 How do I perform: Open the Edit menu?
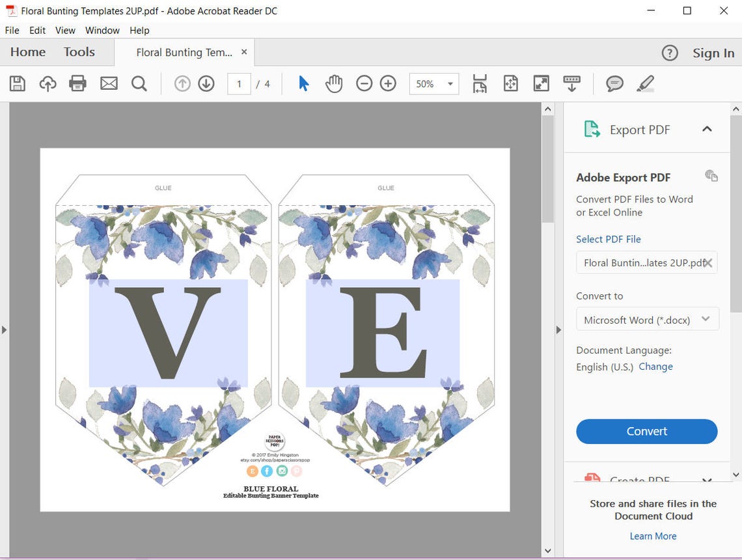click(37, 30)
